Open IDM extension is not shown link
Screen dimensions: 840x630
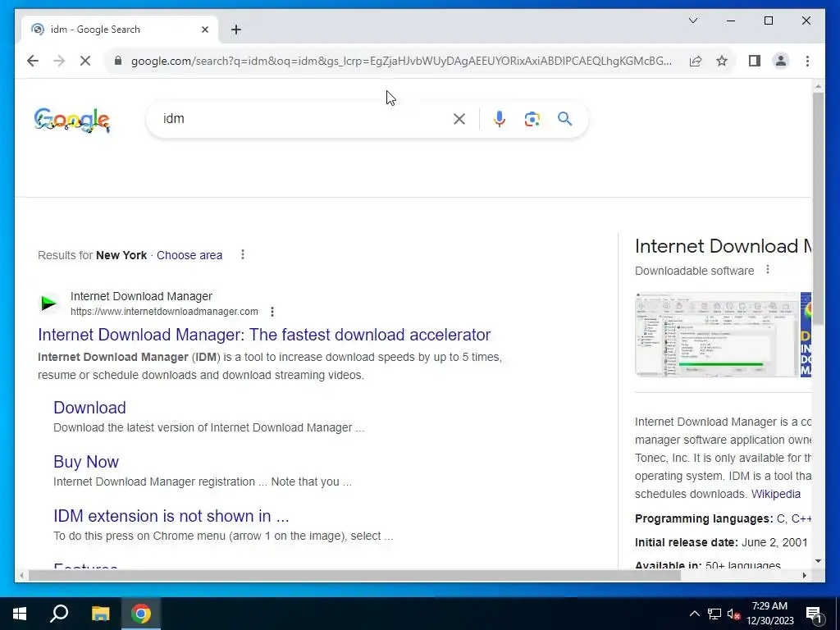coord(171,516)
